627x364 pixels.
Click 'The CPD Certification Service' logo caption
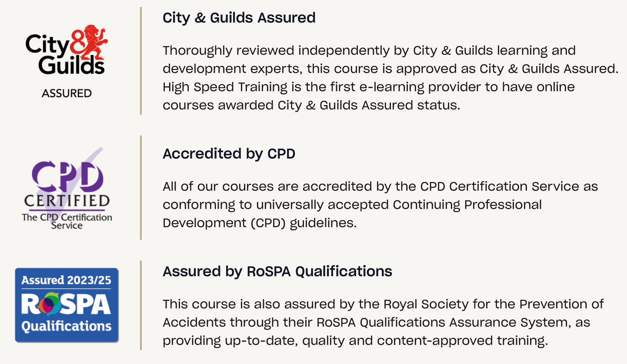pyautogui.click(x=67, y=221)
